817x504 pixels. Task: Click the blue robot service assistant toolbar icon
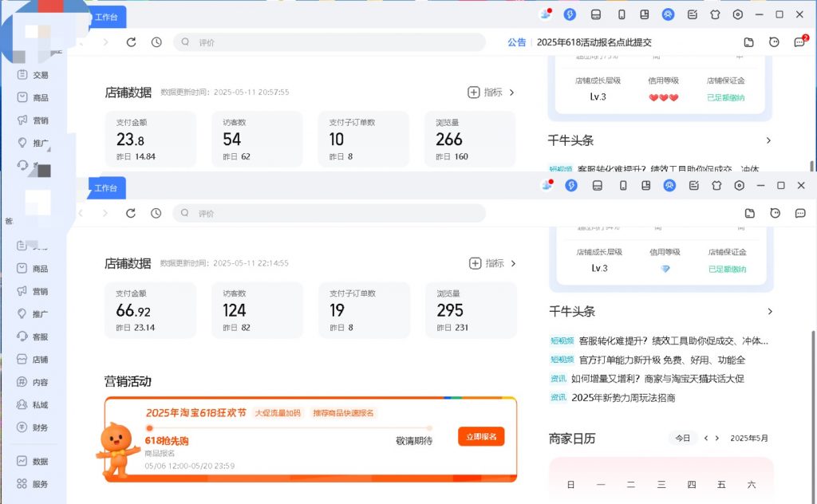669,185
